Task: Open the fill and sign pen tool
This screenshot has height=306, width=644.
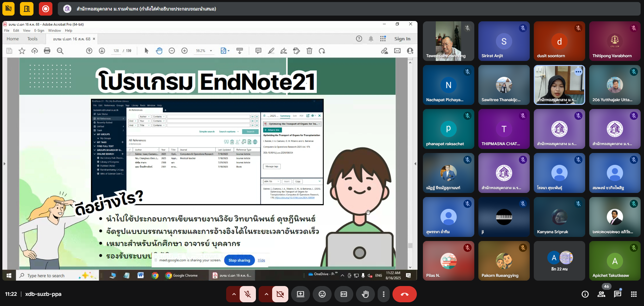Action: [284, 51]
